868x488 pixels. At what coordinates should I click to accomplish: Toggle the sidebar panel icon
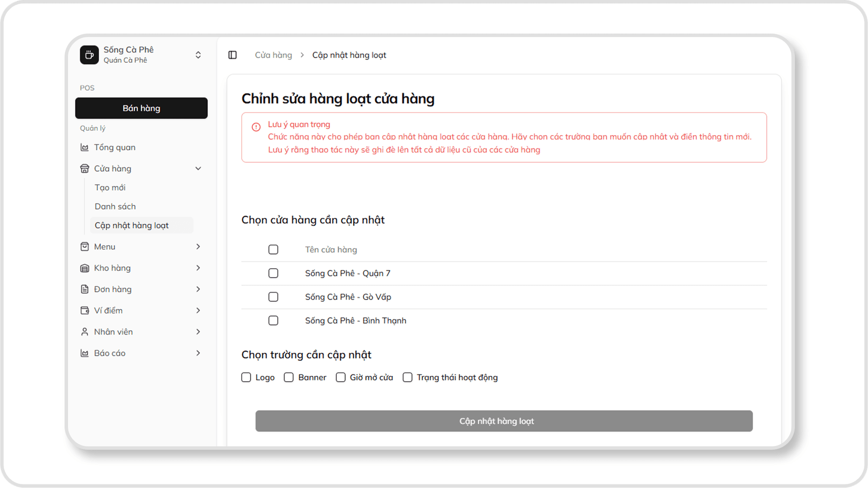click(232, 55)
